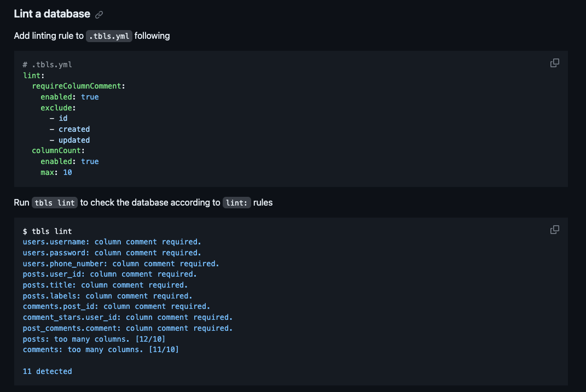Click the '$ tbls lint' command line
The width and height of the screenshot is (586, 392).
48,231
